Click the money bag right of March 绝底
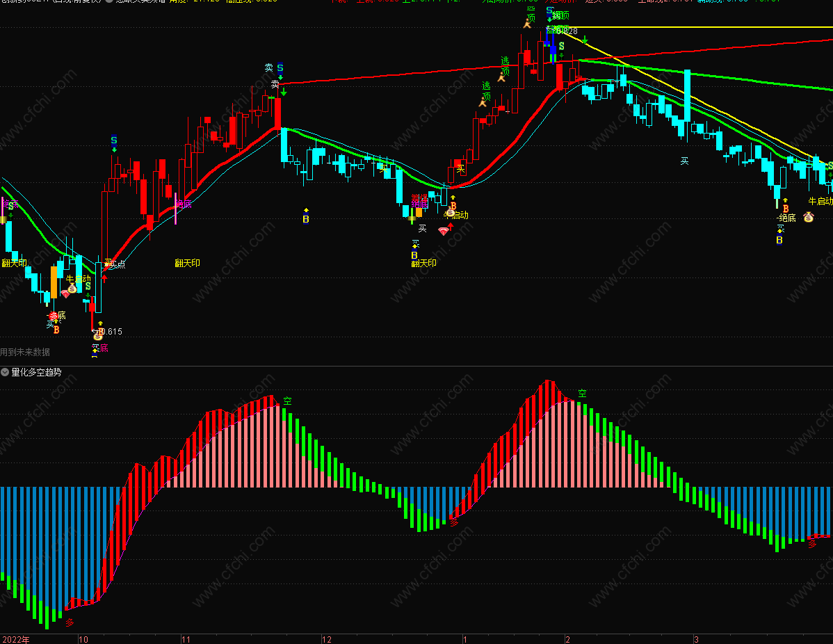This screenshot has width=833, height=644. [809, 217]
